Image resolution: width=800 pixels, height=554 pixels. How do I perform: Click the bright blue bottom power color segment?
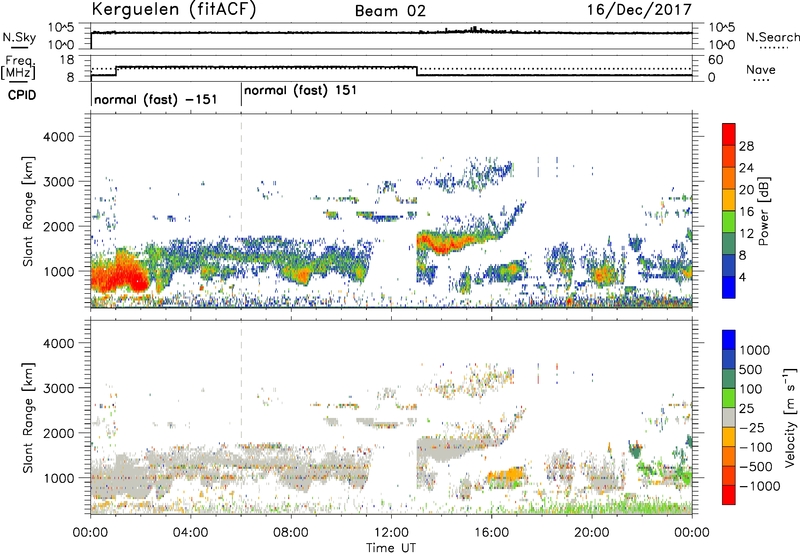click(729, 287)
